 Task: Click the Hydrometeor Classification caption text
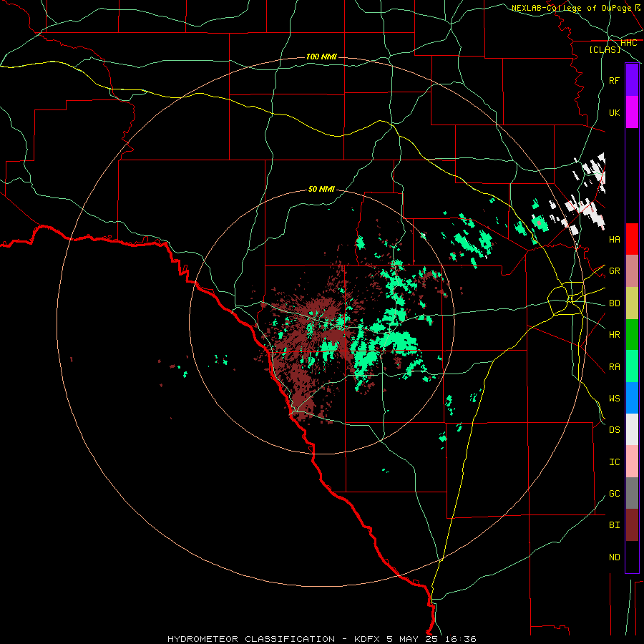click(x=321, y=639)
